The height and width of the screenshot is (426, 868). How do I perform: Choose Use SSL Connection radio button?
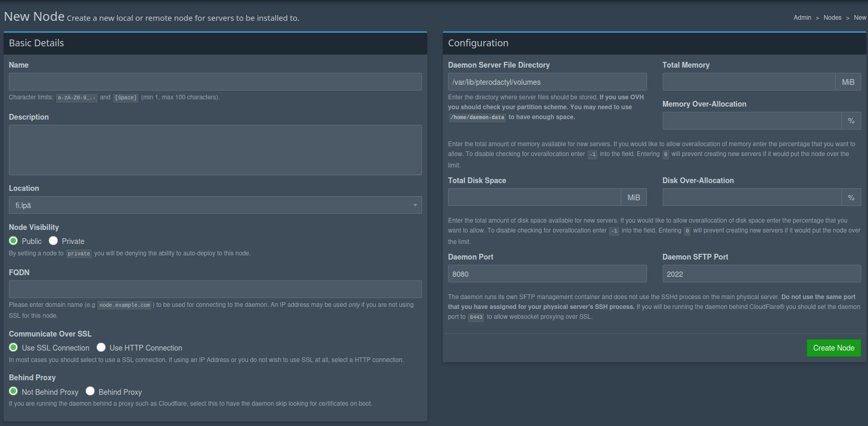click(14, 347)
